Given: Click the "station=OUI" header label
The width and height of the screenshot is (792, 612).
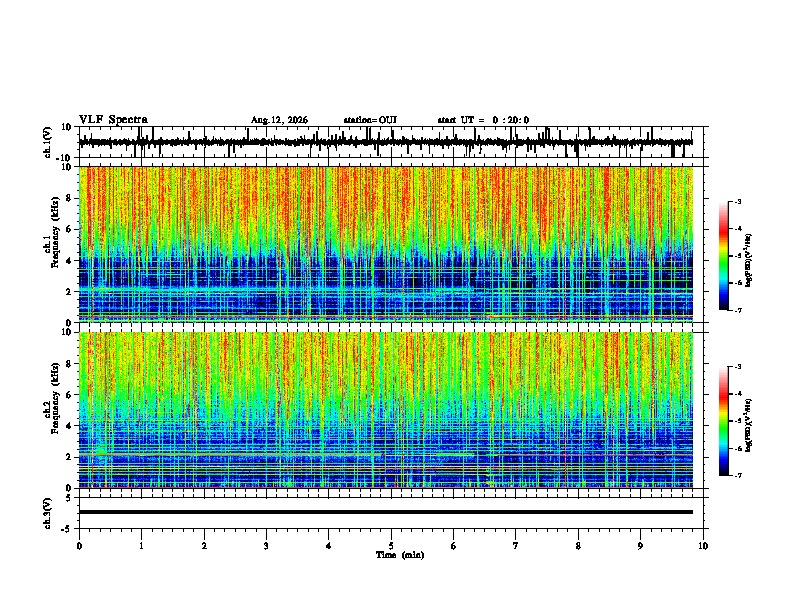Looking at the screenshot, I should (370, 120).
